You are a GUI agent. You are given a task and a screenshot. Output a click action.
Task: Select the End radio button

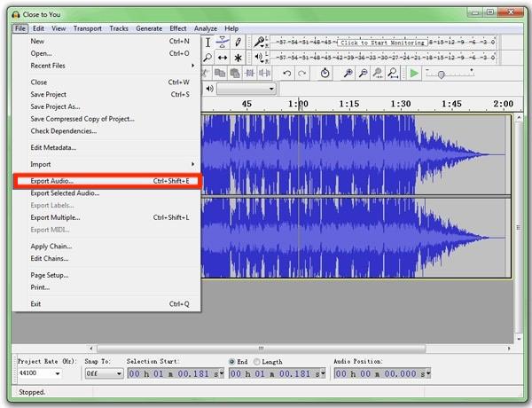coord(231,362)
